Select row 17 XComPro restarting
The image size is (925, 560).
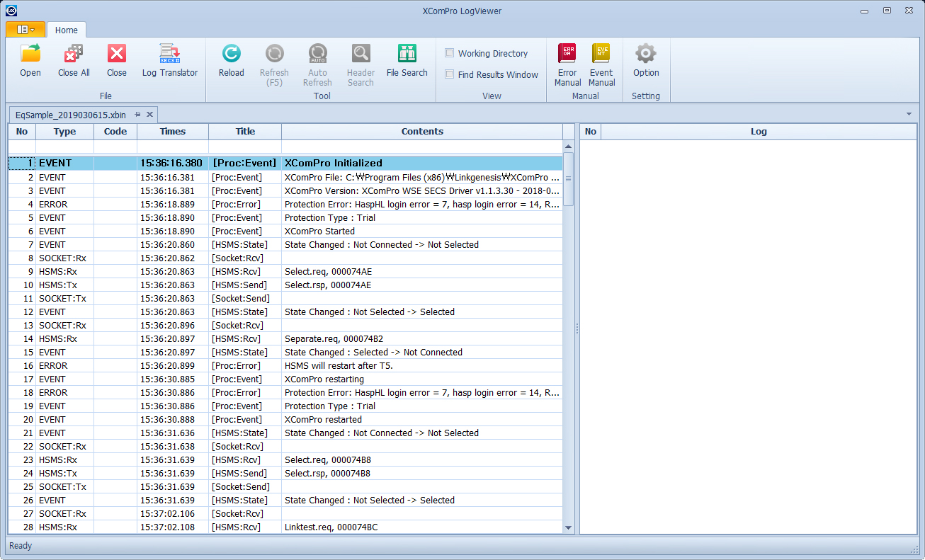[285, 379]
